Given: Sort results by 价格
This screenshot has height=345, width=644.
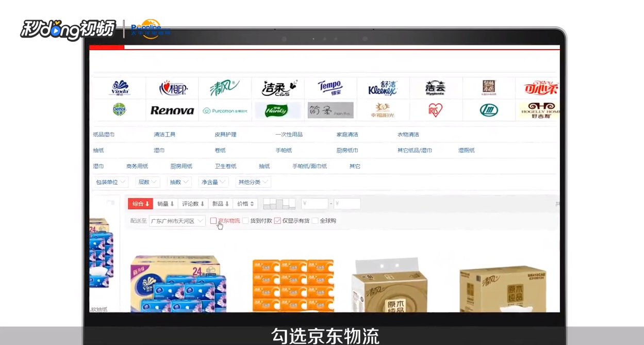Looking at the screenshot, I should click(245, 204).
